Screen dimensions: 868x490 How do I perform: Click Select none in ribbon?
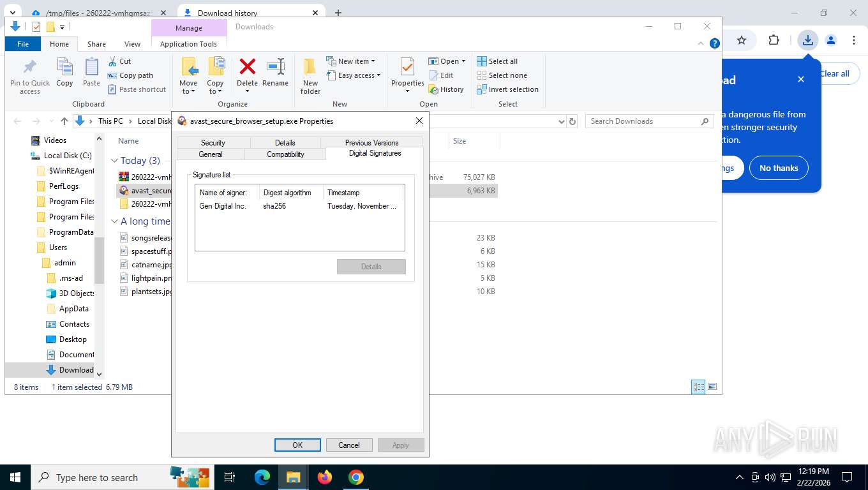tap(502, 75)
